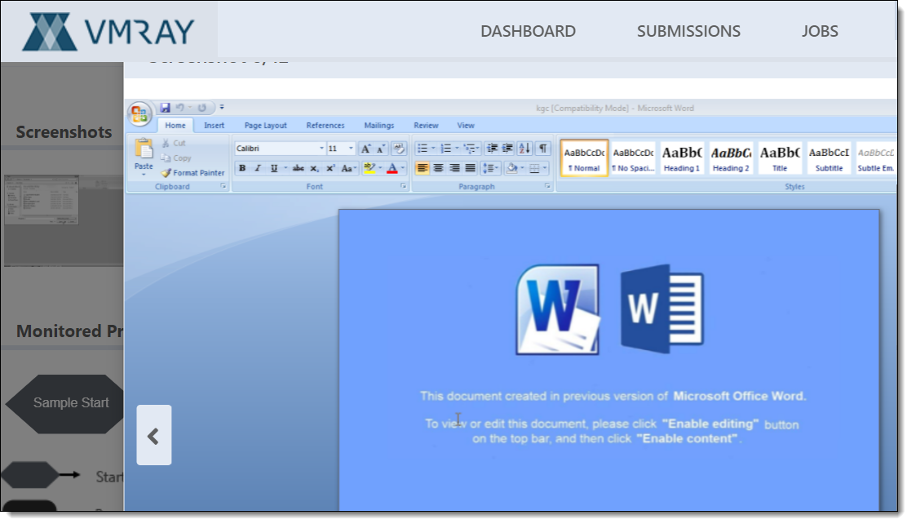This screenshot has width=908, height=524.
Task: Undo last action in Quick Access Toolbar
Action: pos(180,108)
